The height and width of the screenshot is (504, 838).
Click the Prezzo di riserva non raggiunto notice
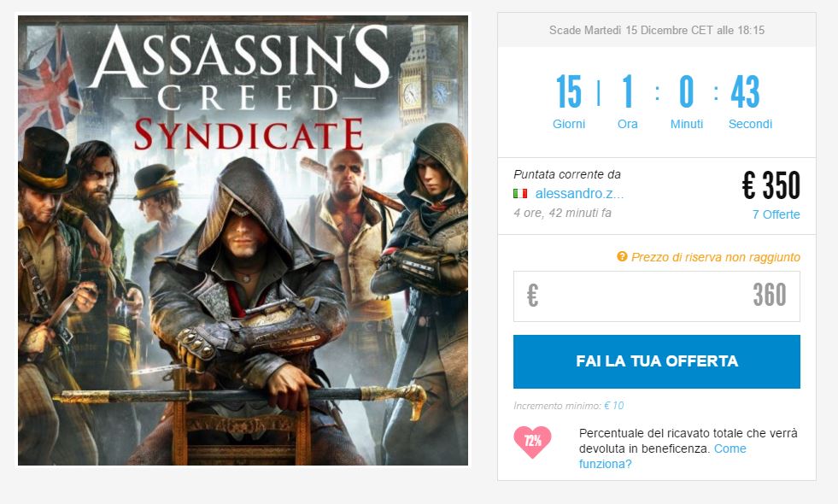pos(716,257)
